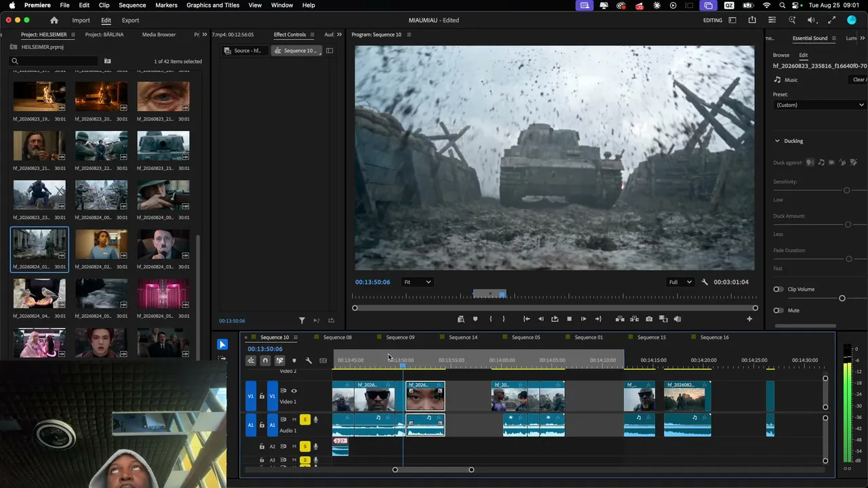The width and height of the screenshot is (868, 488).
Task: Open the Media Browser tab
Action: [159, 35]
